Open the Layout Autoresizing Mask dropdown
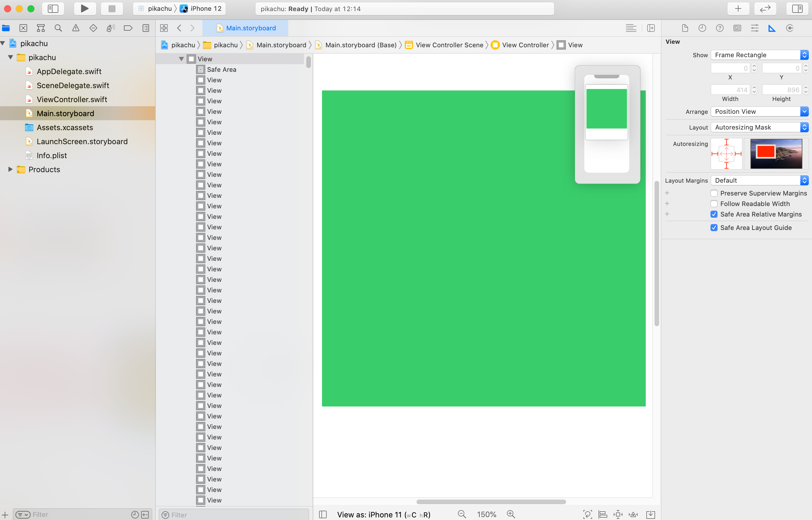Viewport: 812px width, 520px height. point(759,127)
